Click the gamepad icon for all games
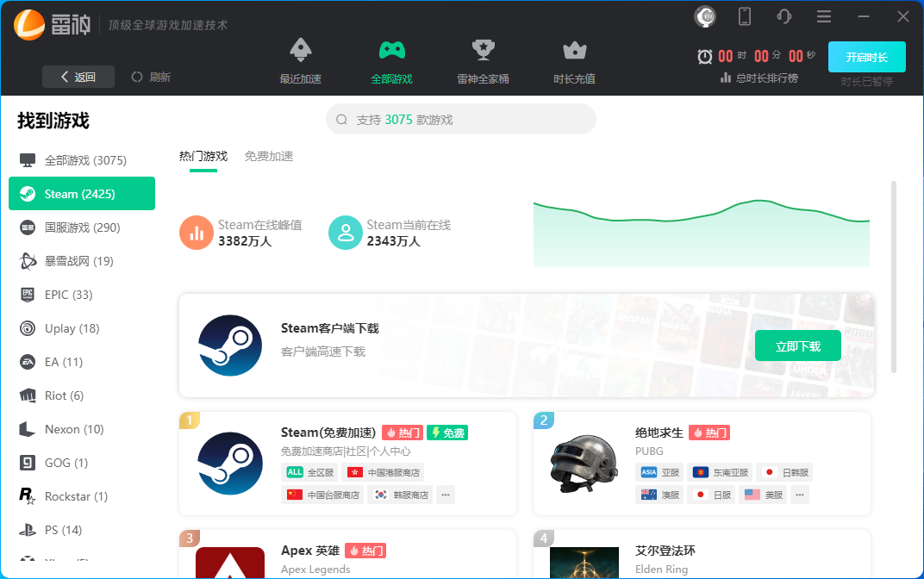The height and width of the screenshot is (579, 924). pyautogui.click(x=392, y=50)
